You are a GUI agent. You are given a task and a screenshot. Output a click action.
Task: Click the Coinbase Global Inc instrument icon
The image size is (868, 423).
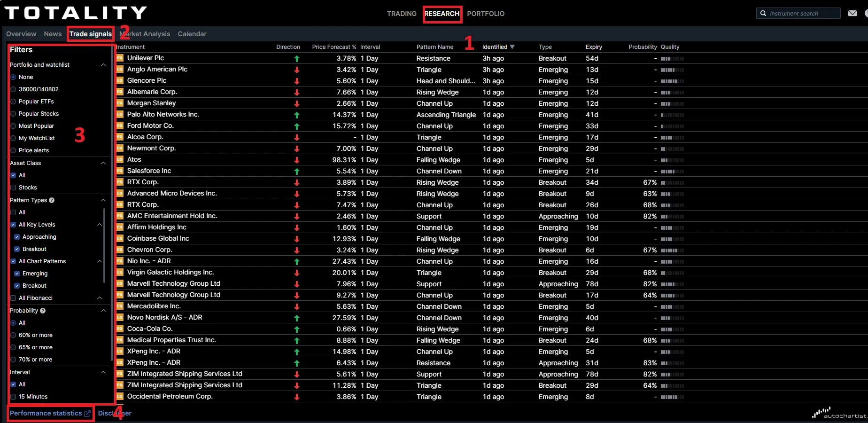point(120,238)
